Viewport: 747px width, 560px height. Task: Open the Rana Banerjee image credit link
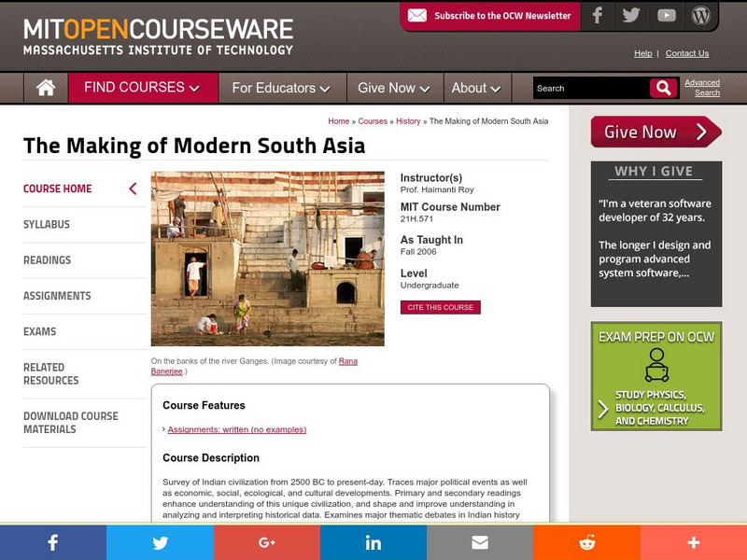pyautogui.click(x=347, y=361)
